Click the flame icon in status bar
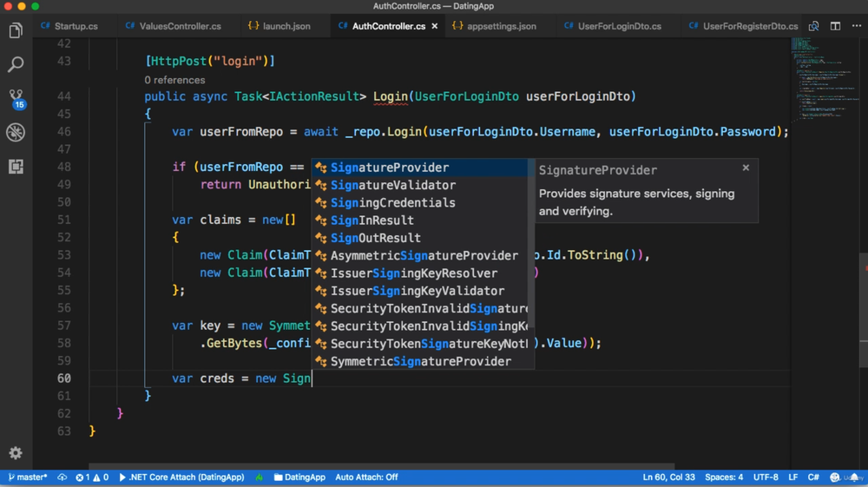The height and width of the screenshot is (487, 868). click(x=259, y=477)
